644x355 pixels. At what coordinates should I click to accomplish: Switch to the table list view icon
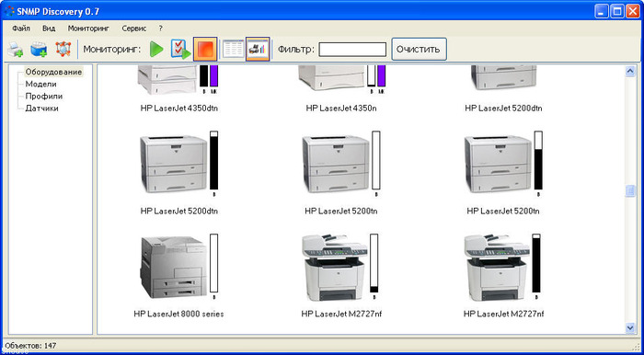[x=233, y=50]
